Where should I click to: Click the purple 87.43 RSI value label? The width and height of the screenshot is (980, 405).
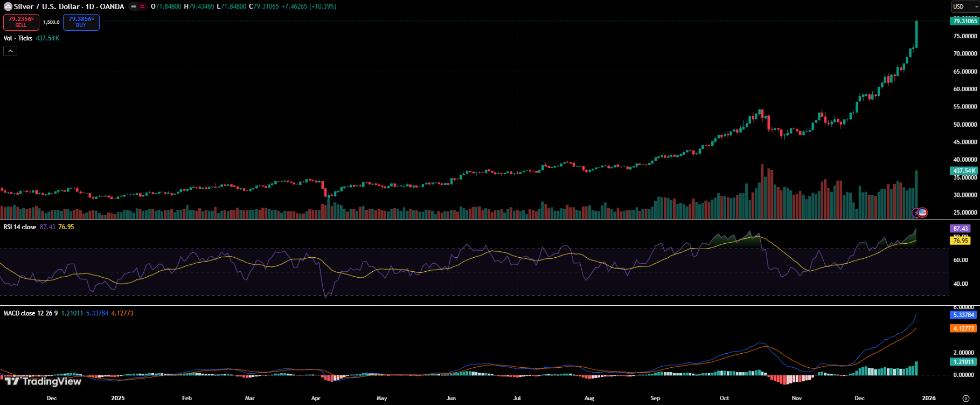point(961,229)
